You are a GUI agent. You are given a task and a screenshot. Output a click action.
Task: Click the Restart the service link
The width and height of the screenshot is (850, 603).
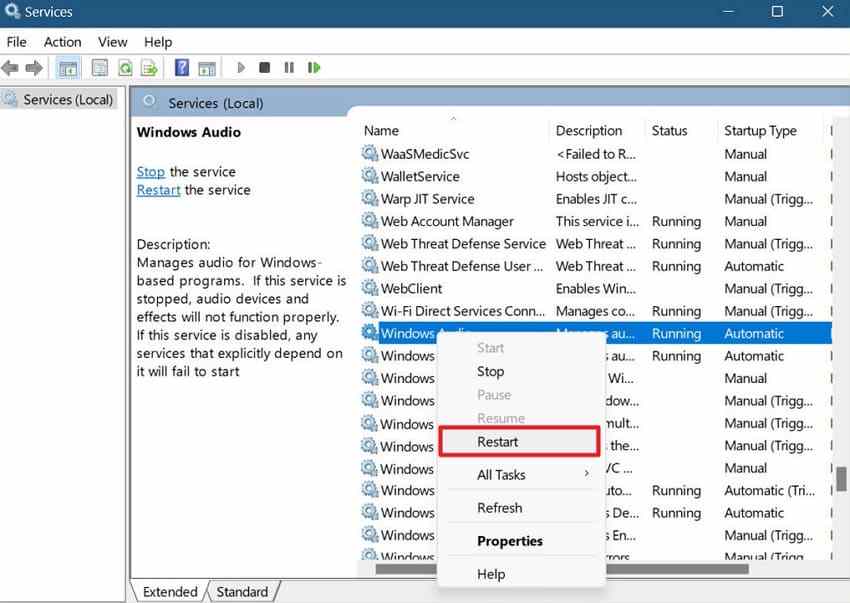[158, 190]
